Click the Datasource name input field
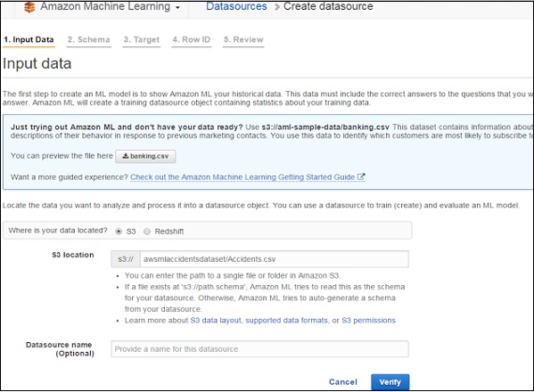Screen dimensions: 534x392 tap(259, 349)
